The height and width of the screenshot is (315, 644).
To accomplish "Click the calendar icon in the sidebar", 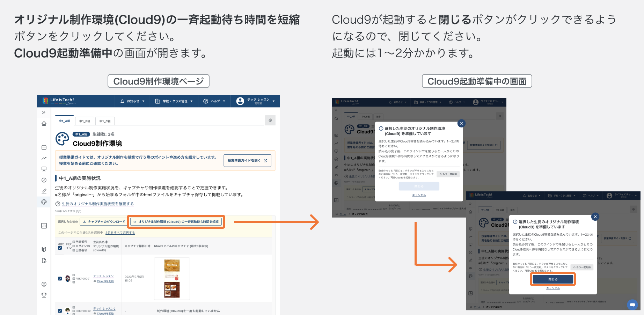I will 44,147.
